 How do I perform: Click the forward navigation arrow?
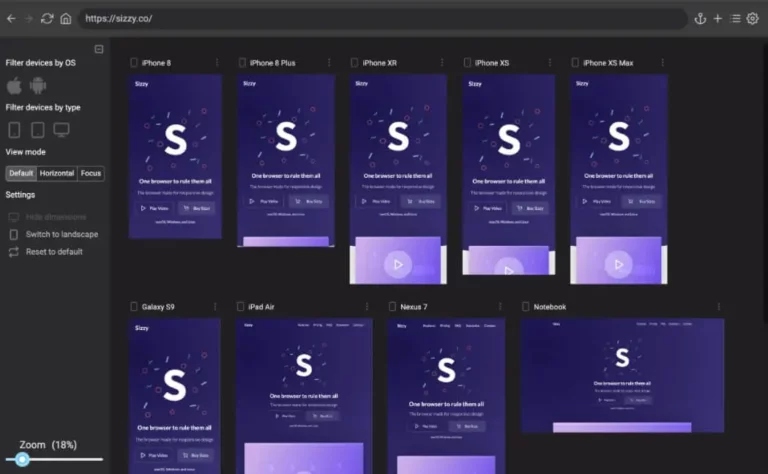click(x=28, y=19)
